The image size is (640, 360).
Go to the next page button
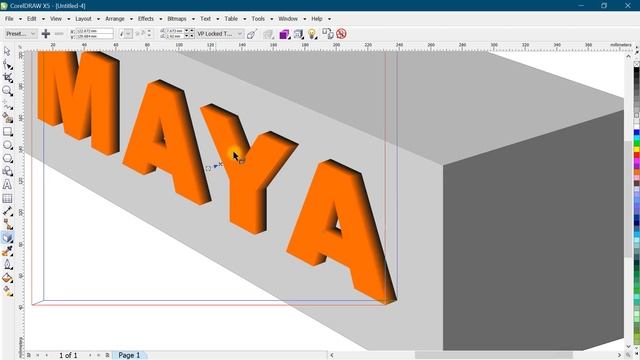(90, 355)
